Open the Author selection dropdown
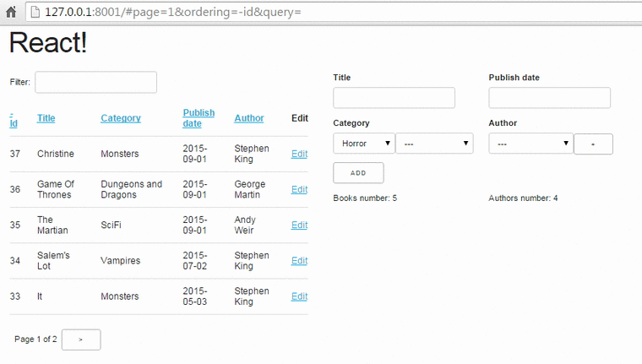The width and height of the screenshot is (642, 364). pyautogui.click(x=530, y=144)
